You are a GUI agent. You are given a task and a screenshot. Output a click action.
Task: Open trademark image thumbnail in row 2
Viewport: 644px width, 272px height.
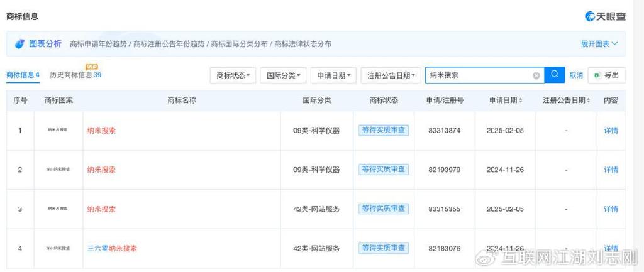pos(58,169)
